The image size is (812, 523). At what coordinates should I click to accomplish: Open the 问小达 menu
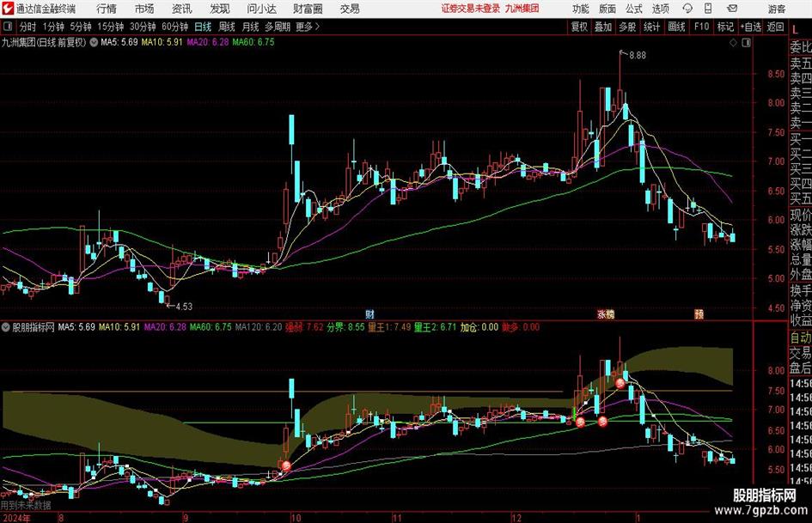(x=261, y=9)
